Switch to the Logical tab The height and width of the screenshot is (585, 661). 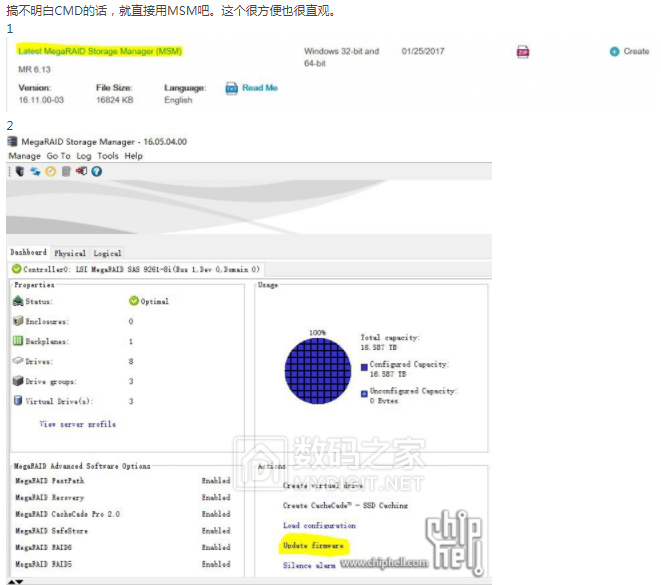coord(107,253)
